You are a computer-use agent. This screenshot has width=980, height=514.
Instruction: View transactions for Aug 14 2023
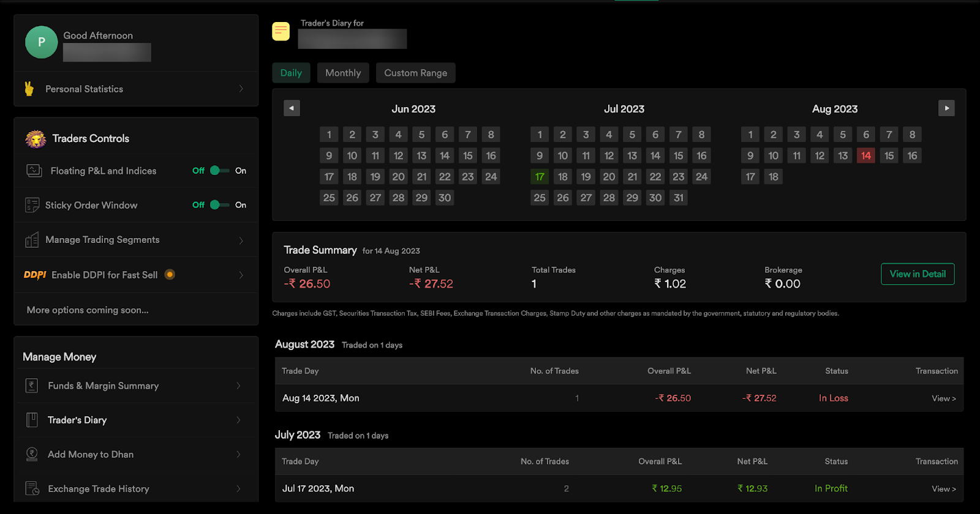coord(944,398)
